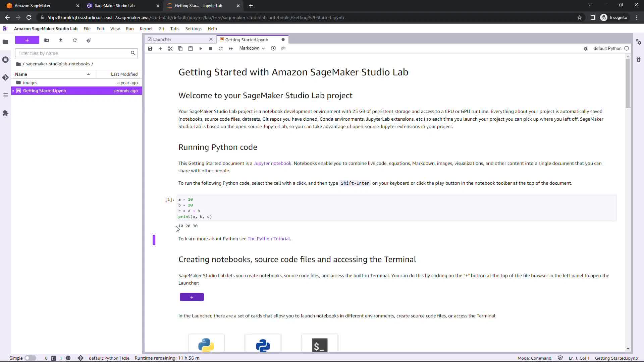Screen dimensions: 644x362
Task: Restart kernel and run all cells
Action: pyautogui.click(x=231, y=49)
